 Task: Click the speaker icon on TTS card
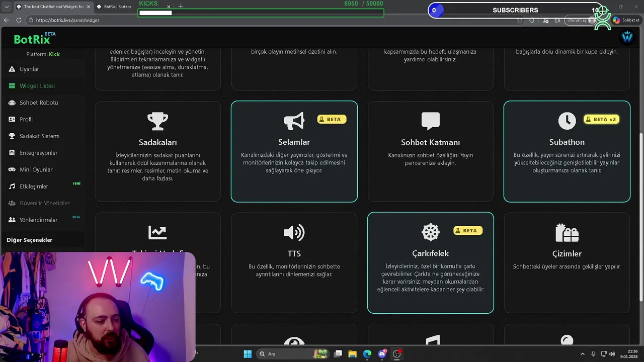click(294, 232)
